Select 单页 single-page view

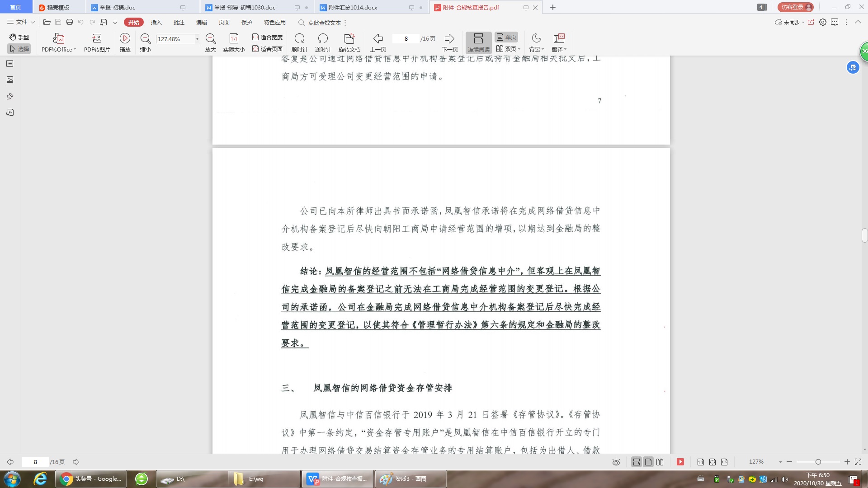(x=506, y=37)
